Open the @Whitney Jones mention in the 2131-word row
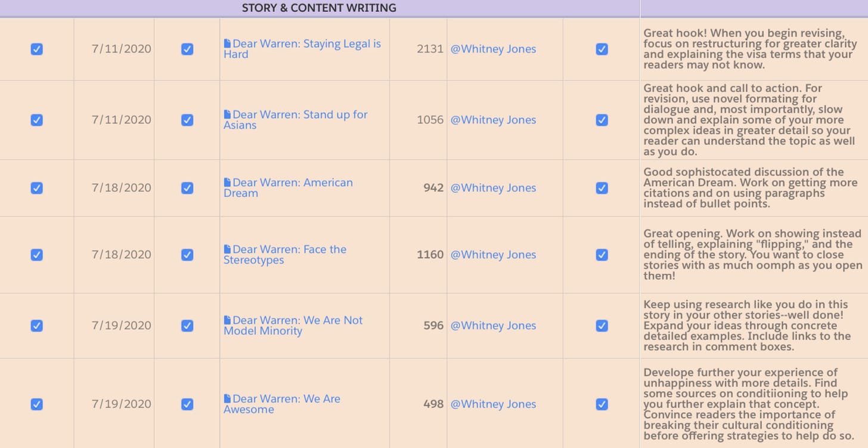Image resolution: width=868 pixels, height=448 pixels. pyautogui.click(x=493, y=49)
